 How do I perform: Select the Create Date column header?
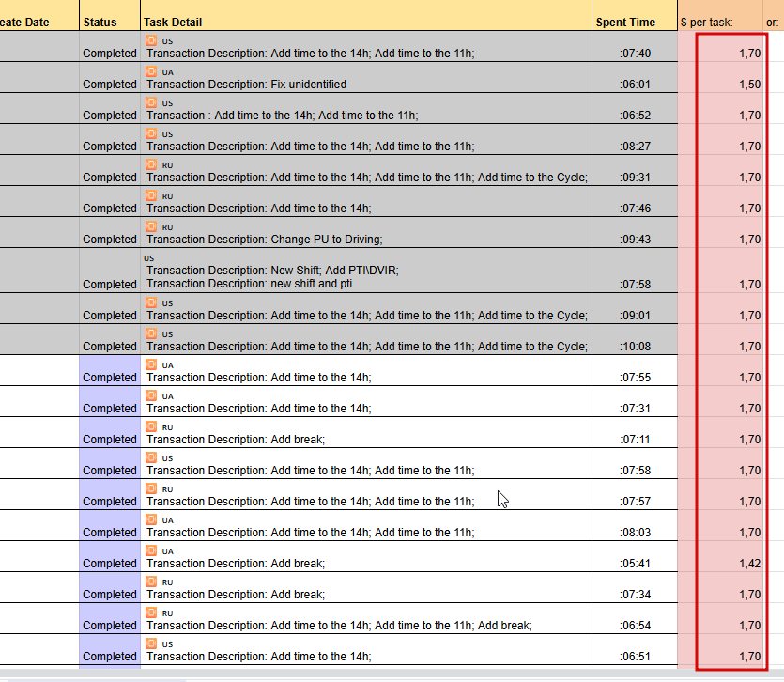tap(39, 16)
